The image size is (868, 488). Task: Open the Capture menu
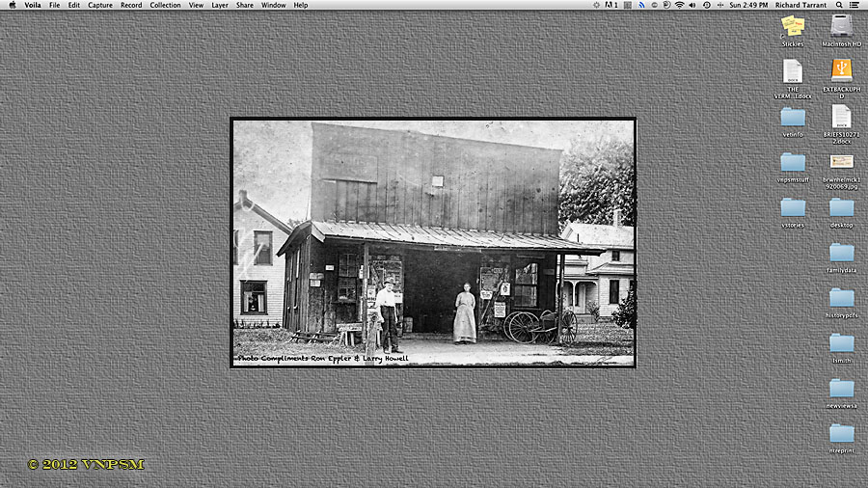[x=99, y=5]
